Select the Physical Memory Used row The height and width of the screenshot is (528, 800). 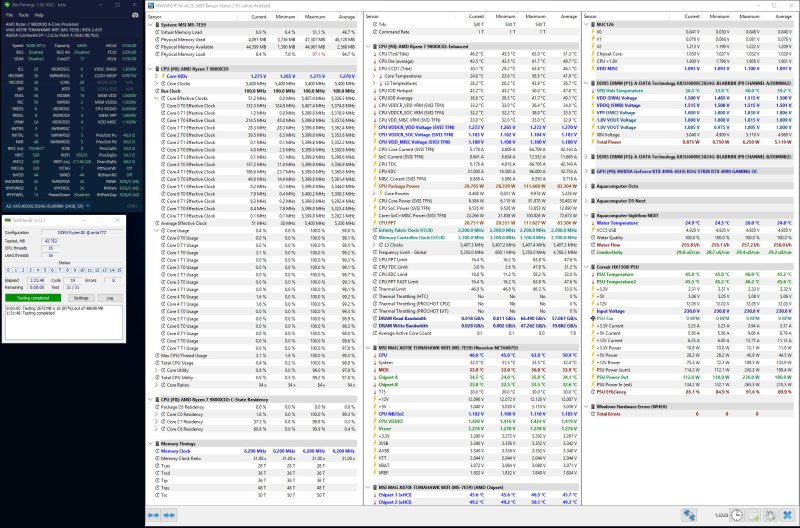255,39
